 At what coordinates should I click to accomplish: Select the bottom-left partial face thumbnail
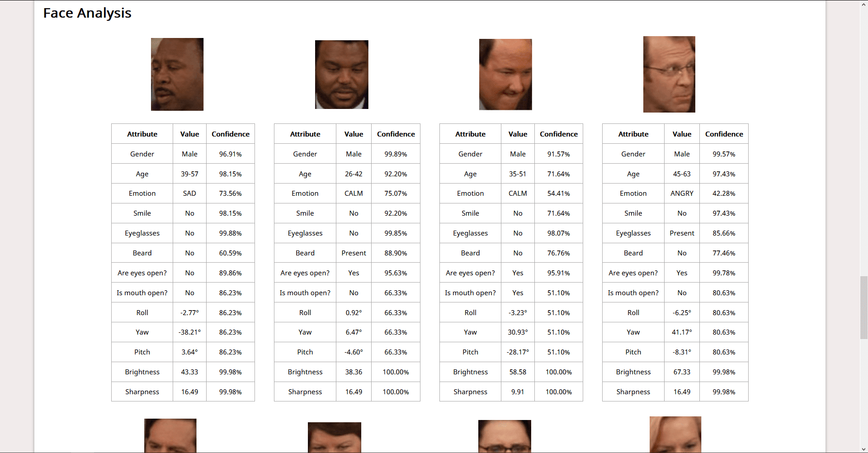(x=170, y=436)
